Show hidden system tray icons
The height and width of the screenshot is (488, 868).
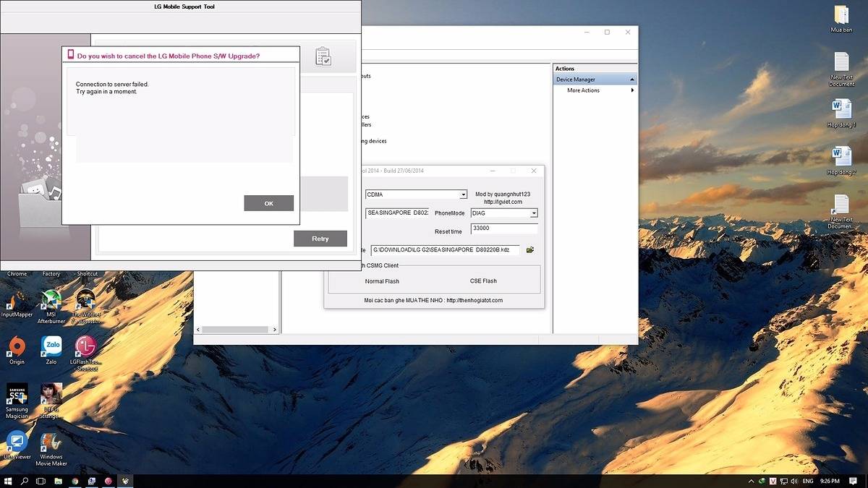[750, 481]
